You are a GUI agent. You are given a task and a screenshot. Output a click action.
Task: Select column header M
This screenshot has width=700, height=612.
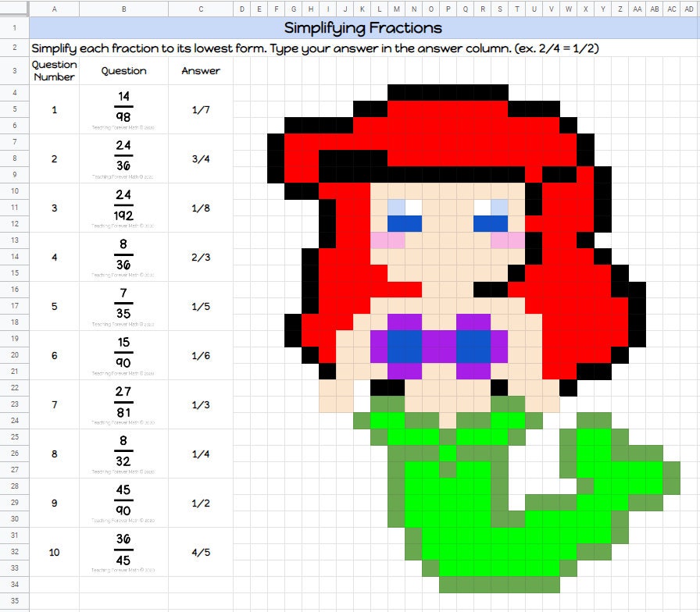tap(396, 9)
